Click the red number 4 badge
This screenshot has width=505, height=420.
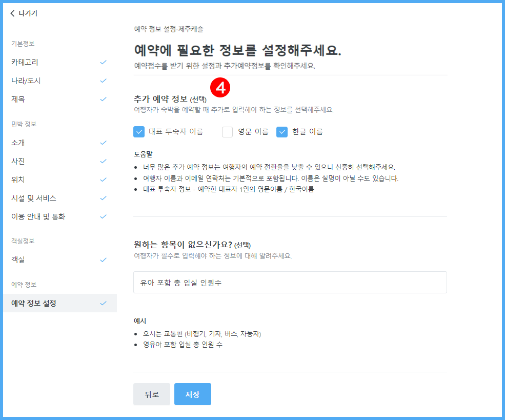tap(220, 88)
